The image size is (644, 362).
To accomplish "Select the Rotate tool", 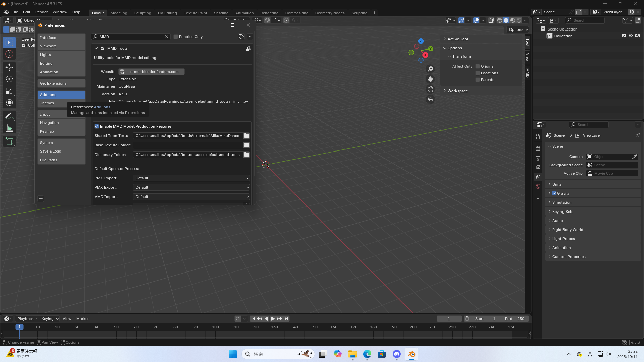I will 9,79.
